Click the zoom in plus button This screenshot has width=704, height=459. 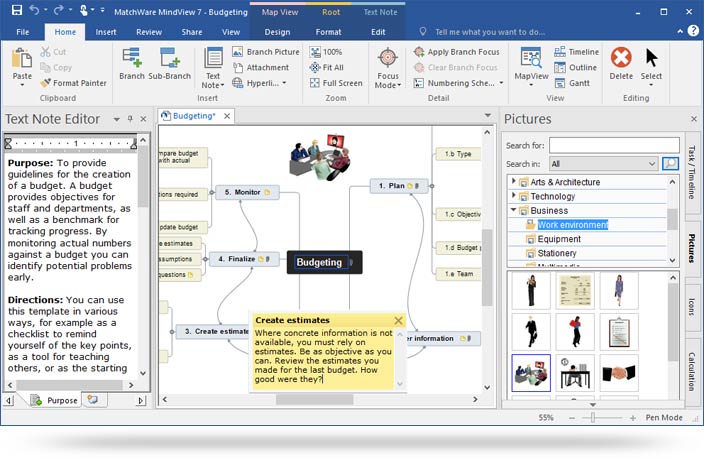click(x=633, y=418)
